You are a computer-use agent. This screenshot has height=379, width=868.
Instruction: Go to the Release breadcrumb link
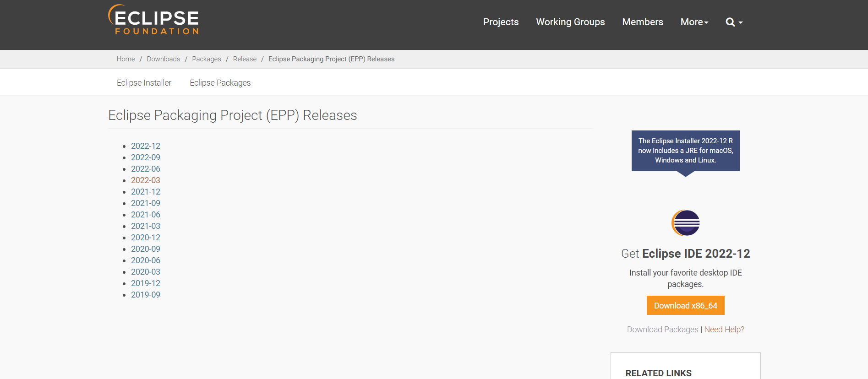(x=245, y=59)
